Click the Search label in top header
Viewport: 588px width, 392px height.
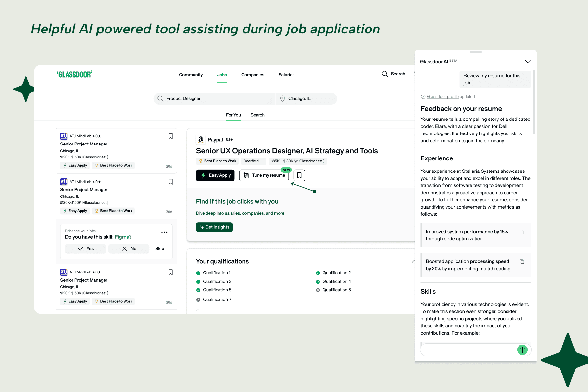point(398,74)
